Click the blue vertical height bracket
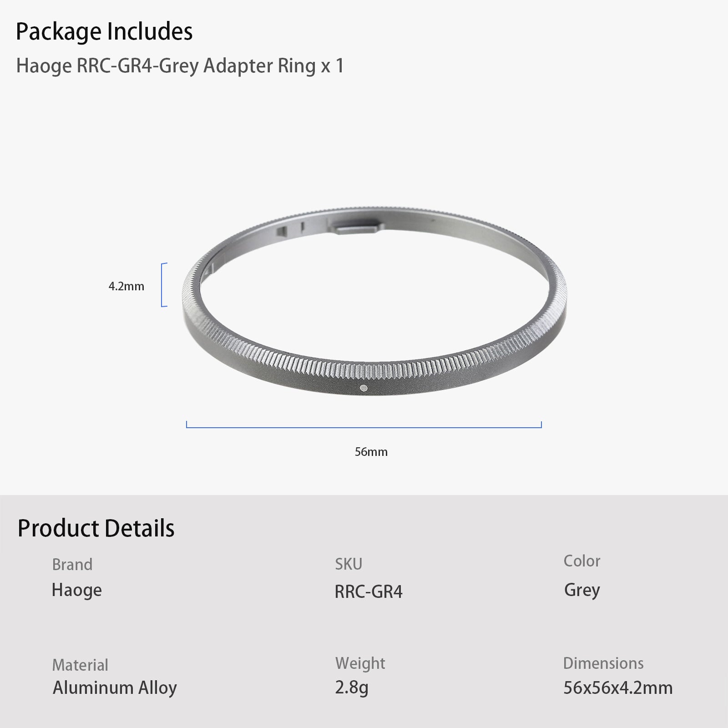The width and height of the screenshot is (728, 728). point(163,285)
